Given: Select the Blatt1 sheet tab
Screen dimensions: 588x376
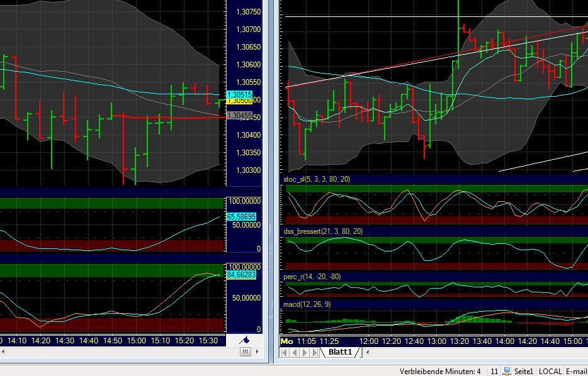Looking at the screenshot, I should click(x=339, y=353).
